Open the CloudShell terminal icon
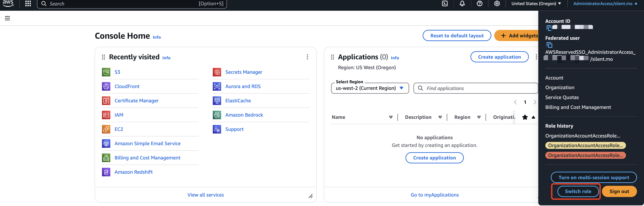 coord(445,4)
